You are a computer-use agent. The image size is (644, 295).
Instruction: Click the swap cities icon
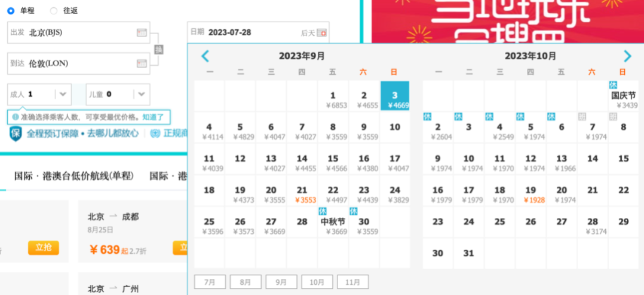tap(158, 50)
